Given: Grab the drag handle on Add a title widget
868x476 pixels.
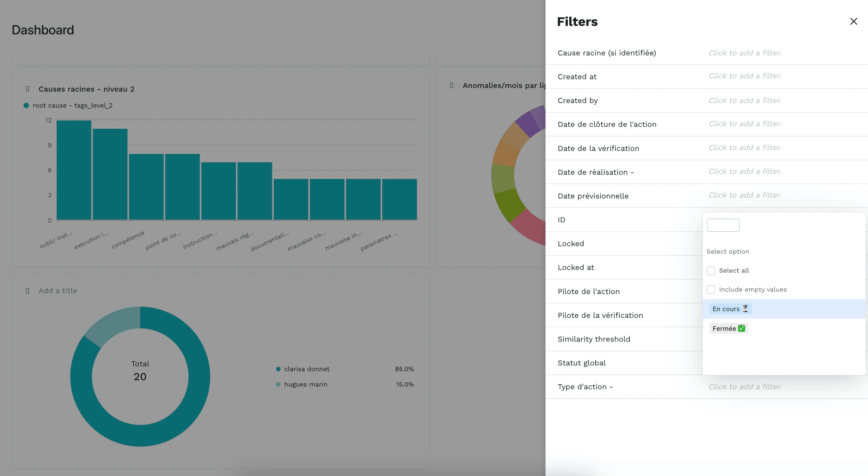Looking at the screenshot, I should 28,290.
